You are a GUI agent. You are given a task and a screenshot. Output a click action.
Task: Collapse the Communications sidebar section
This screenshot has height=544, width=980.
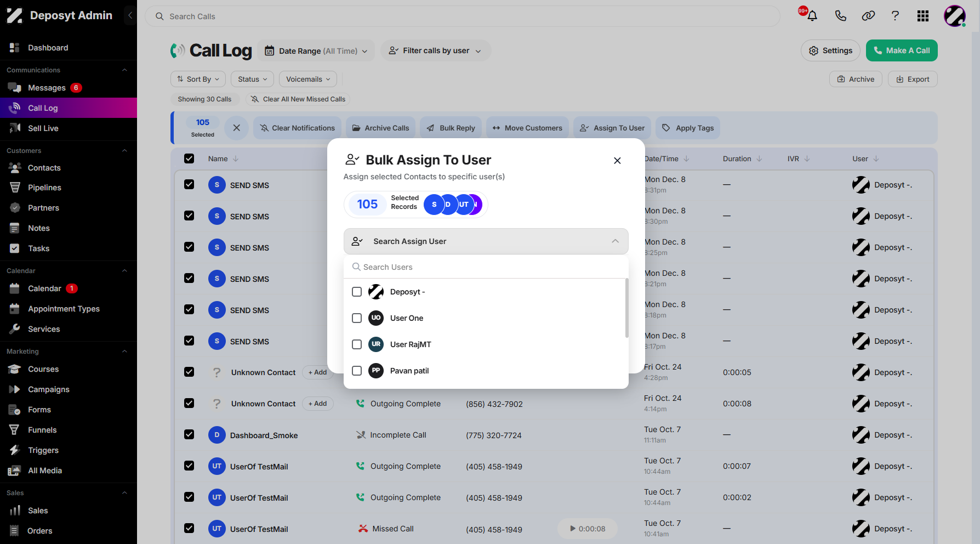[x=124, y=70]
